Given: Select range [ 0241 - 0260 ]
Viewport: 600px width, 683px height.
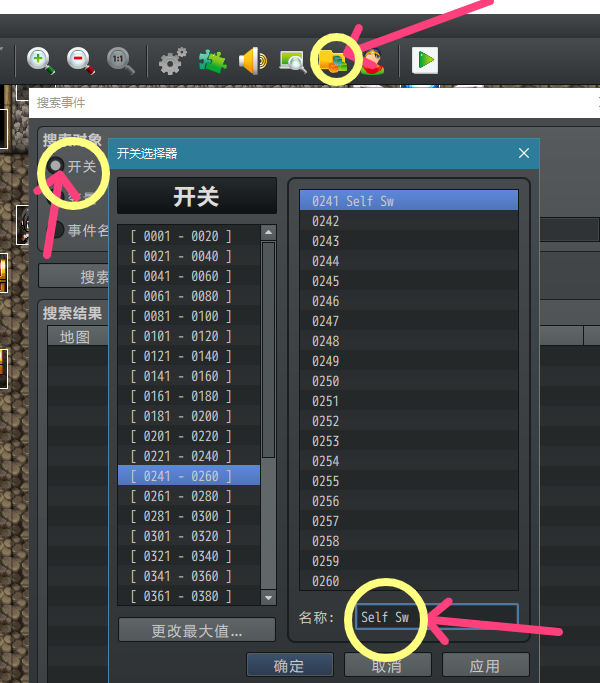Looking at the screenshot, I should [x=189, y=476].
